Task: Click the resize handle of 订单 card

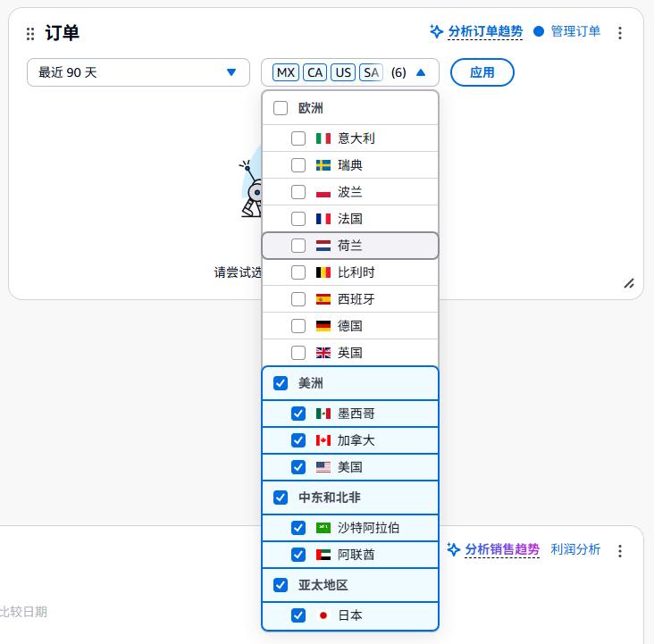Action: (x=629, y=284)
